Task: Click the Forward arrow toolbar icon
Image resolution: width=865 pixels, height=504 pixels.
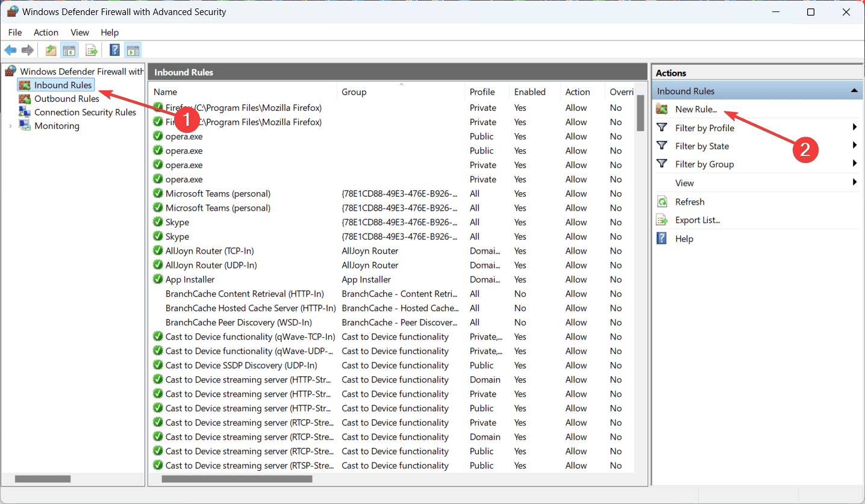Action: 27,50
